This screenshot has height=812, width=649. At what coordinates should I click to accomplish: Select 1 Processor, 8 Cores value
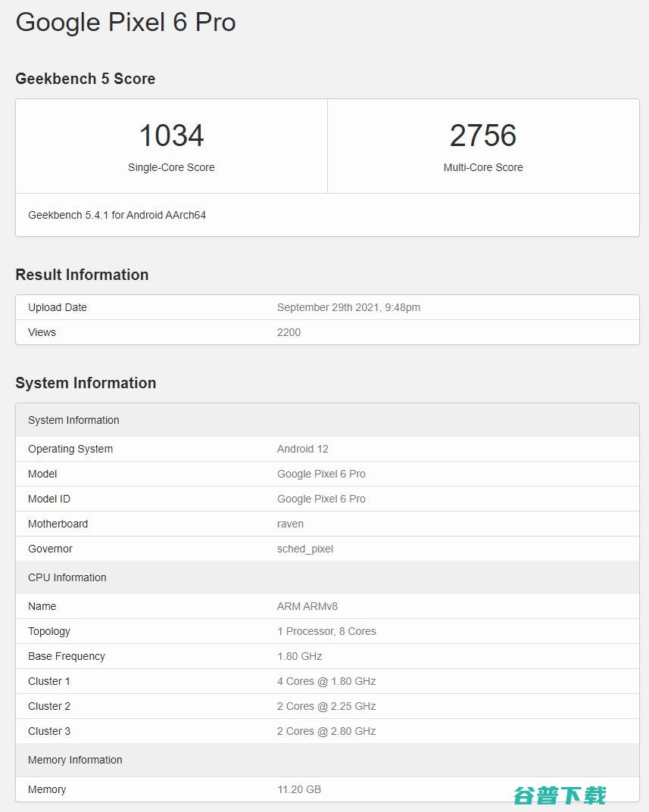(326, 631)
